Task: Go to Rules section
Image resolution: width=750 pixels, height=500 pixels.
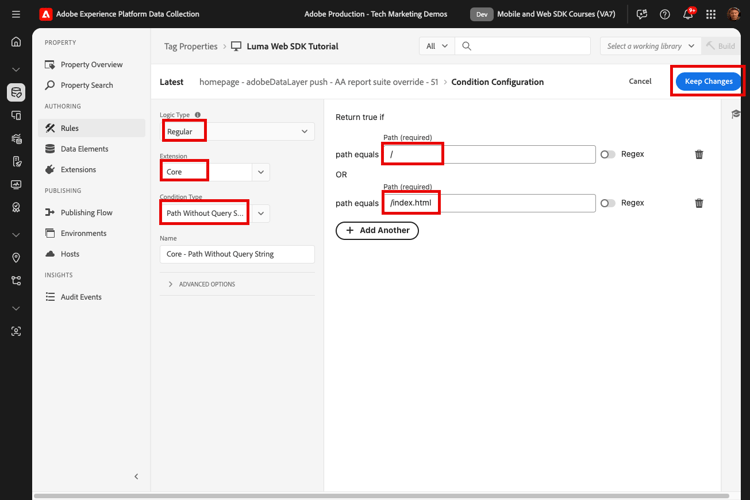Action: click(91, 128)
